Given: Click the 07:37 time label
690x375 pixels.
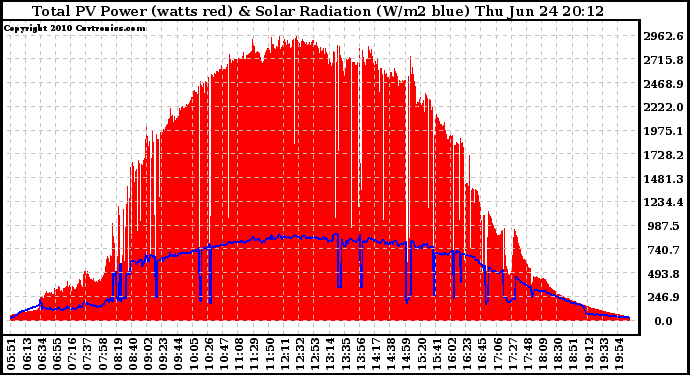Looking at the screenshot, I should pyautogui.click(x=88, y=354).
